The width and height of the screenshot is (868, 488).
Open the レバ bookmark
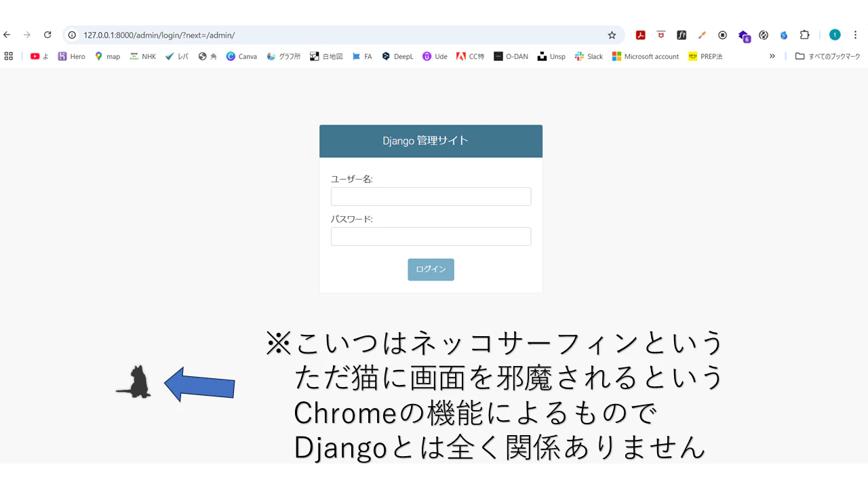coord(176,56)
